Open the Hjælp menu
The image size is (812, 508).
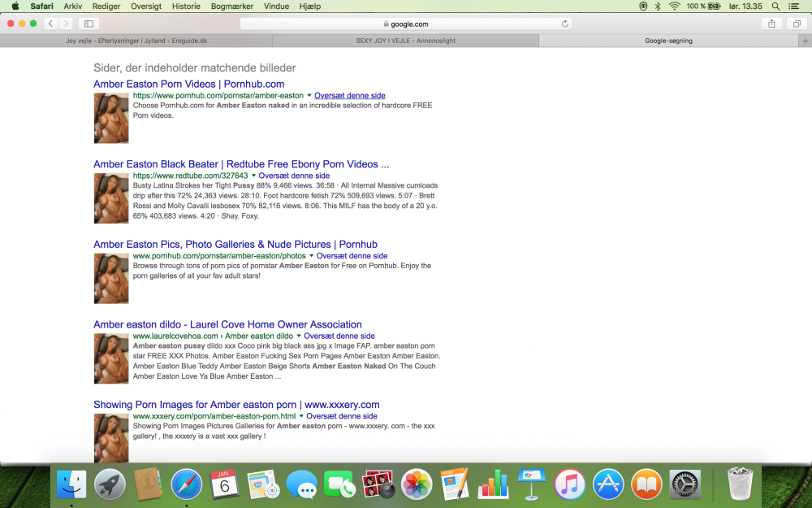tap(309, 7)
